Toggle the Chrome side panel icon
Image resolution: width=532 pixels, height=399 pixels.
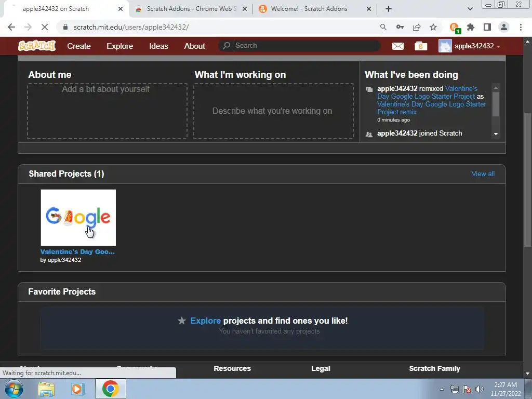pyautogui.click(x=487, y=27)
